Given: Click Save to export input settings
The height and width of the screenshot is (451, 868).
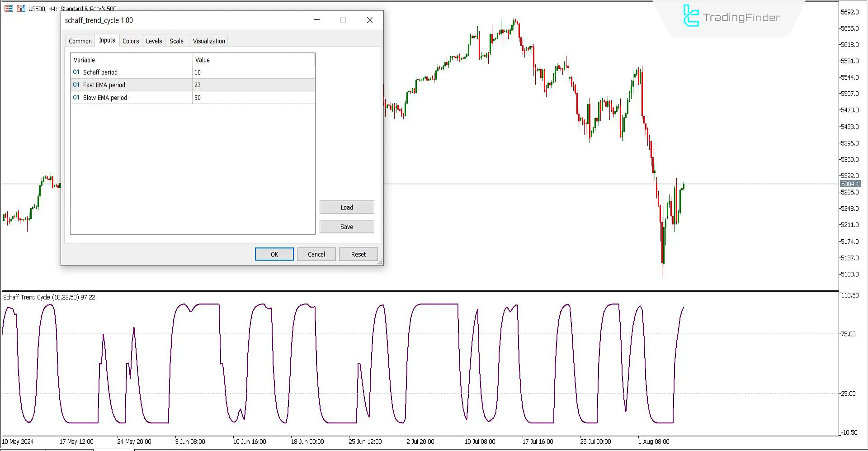Looking at the screenshot, I should (x=347, y=227).
